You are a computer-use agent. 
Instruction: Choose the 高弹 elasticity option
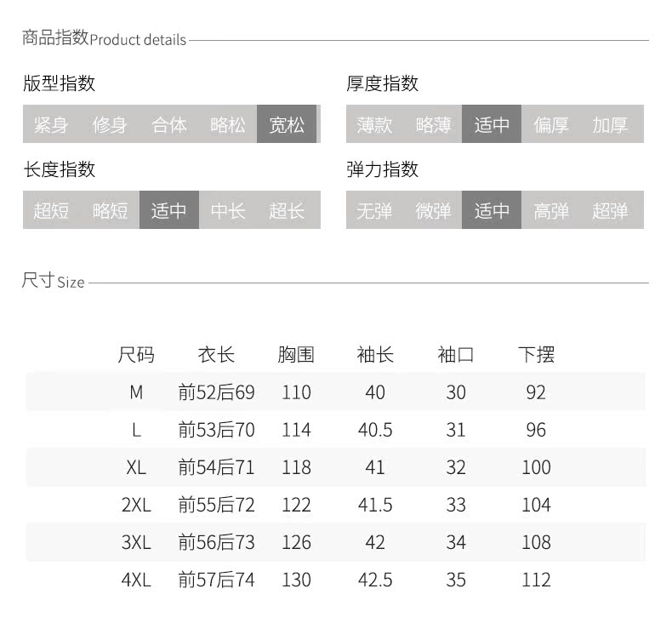pyautogui.click(x=551, y=210)
